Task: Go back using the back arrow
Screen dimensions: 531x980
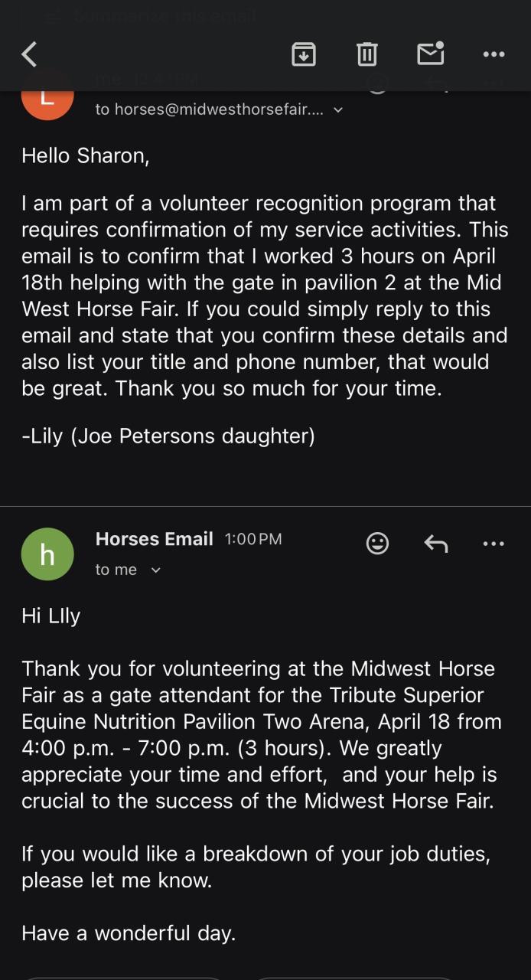Action: tap(29, 54)
